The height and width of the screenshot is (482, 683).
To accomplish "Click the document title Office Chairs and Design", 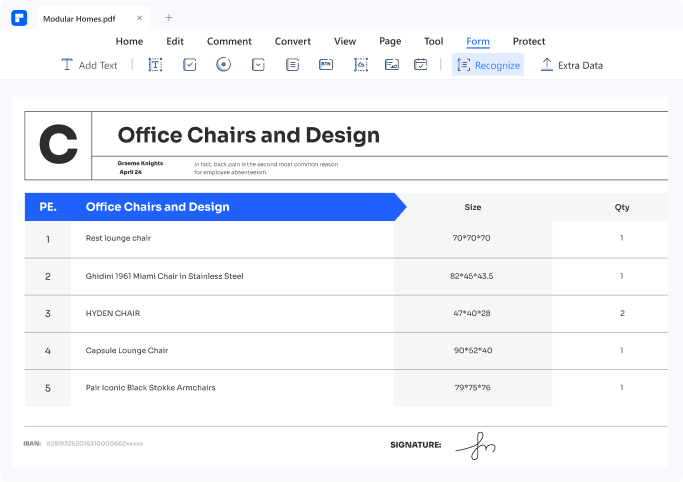I will (249, 135).
